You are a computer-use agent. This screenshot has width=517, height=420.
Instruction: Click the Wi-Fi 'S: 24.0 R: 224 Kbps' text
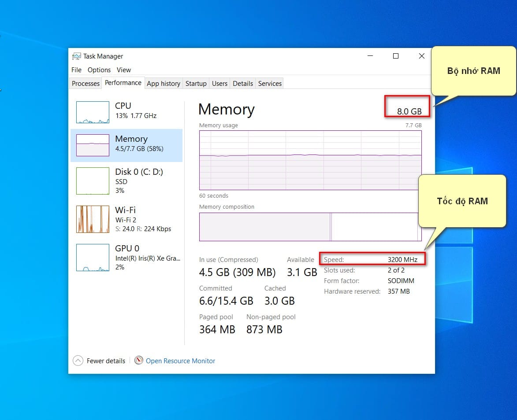coord(143,229)
